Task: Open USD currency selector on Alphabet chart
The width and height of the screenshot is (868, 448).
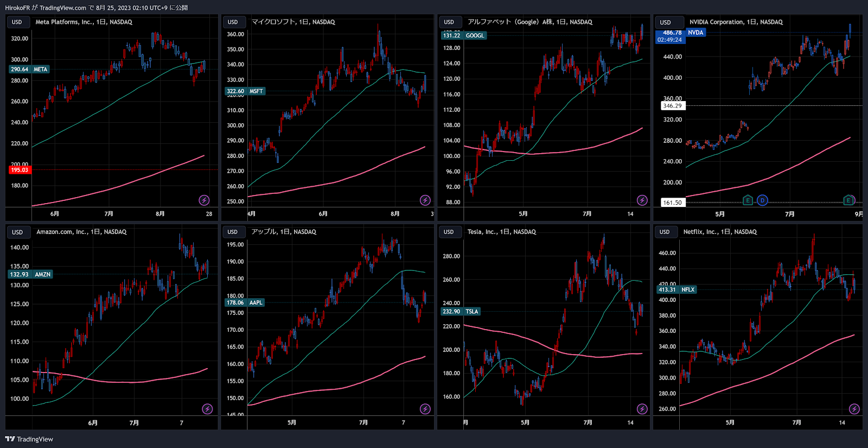Action: [x=449, y=22]
